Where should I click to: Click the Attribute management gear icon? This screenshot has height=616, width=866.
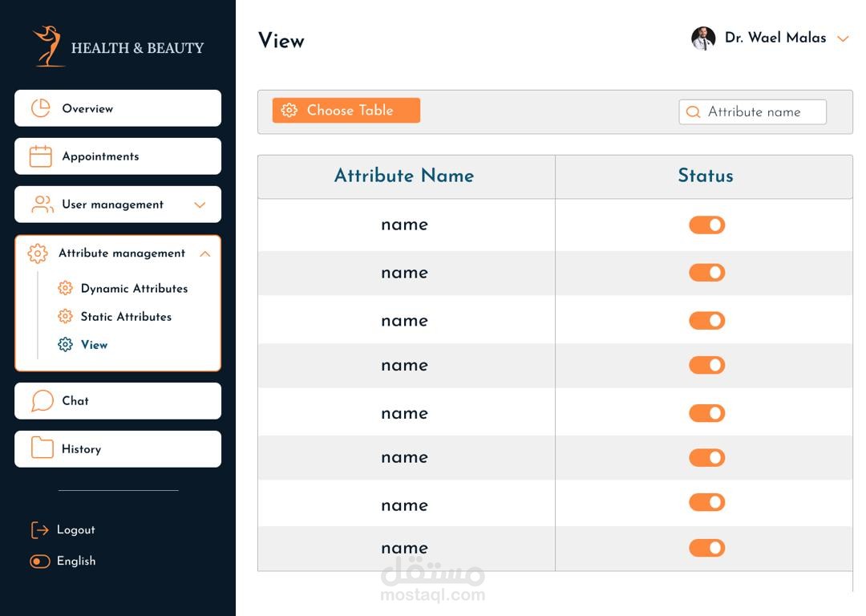38,253
